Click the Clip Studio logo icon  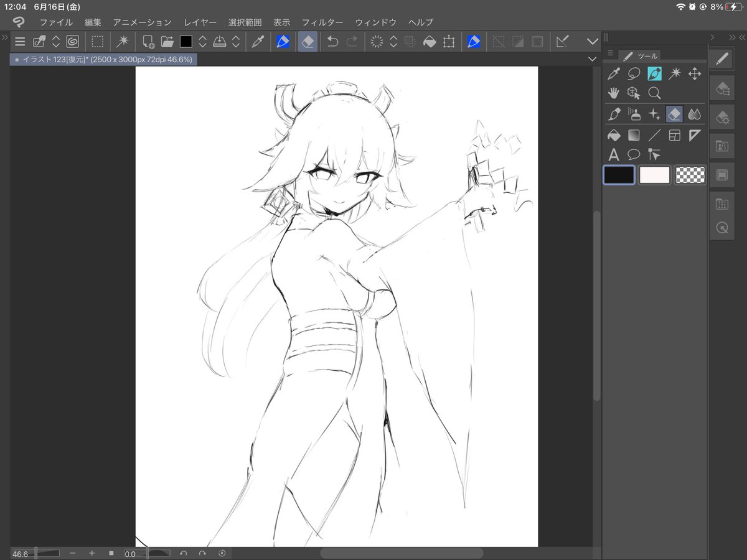19,22
